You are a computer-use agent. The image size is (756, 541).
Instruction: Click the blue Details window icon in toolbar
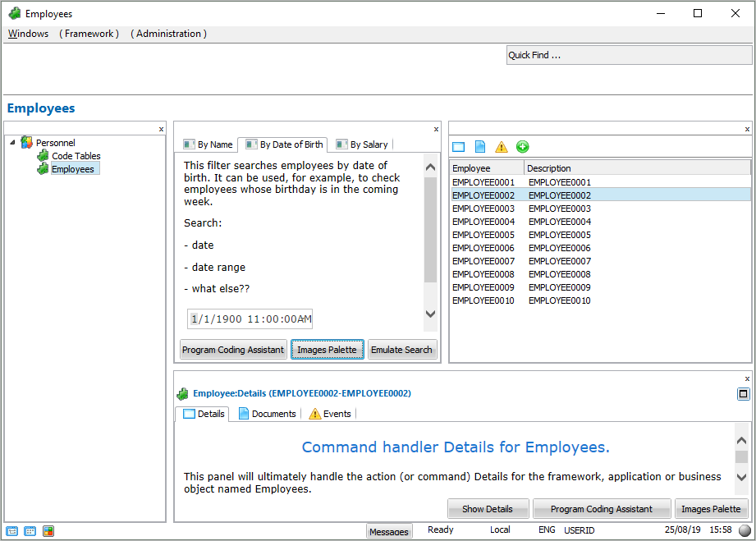pyautogui.click(x=459, y=147)
